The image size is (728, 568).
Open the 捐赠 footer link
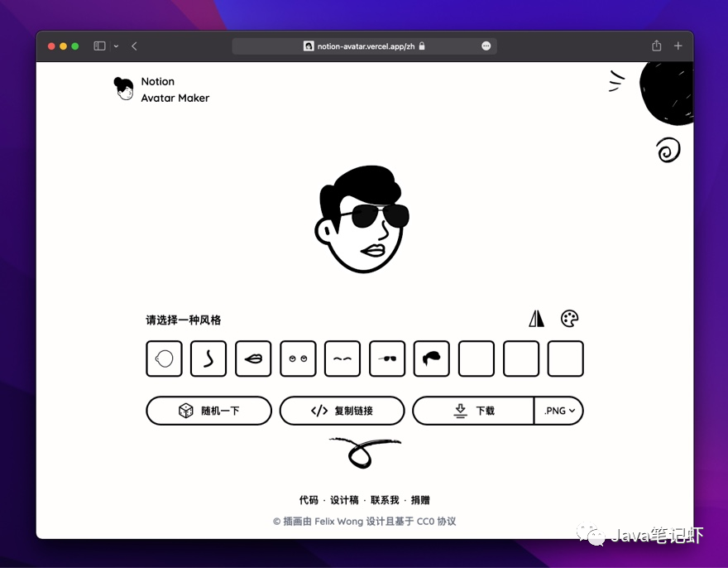pos(420,500)
